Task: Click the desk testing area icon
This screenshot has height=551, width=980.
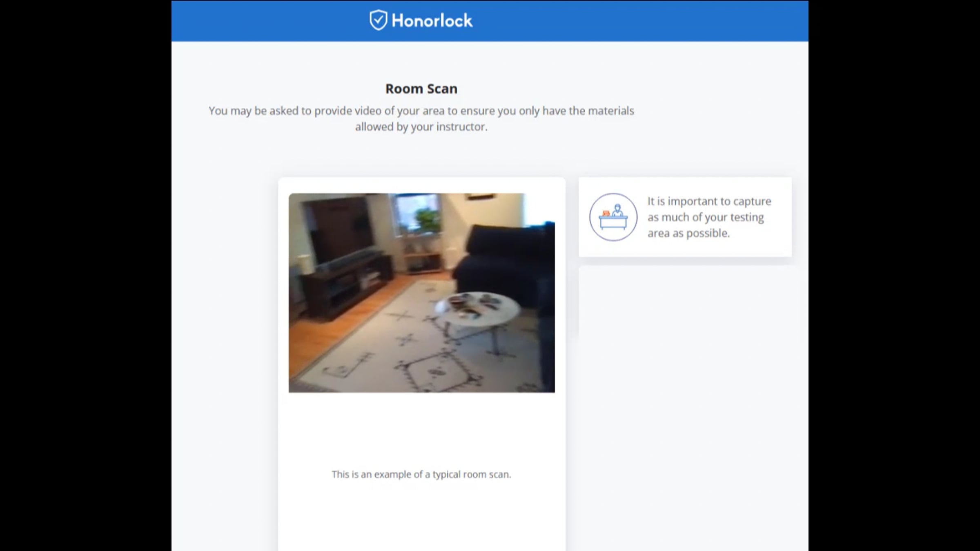Action: (x=613, y=217)
